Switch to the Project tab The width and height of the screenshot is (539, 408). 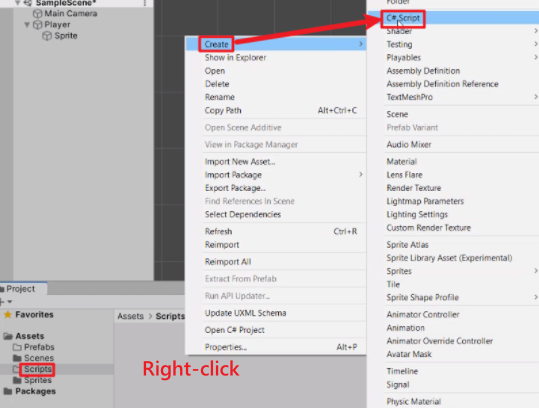[23, 289]
